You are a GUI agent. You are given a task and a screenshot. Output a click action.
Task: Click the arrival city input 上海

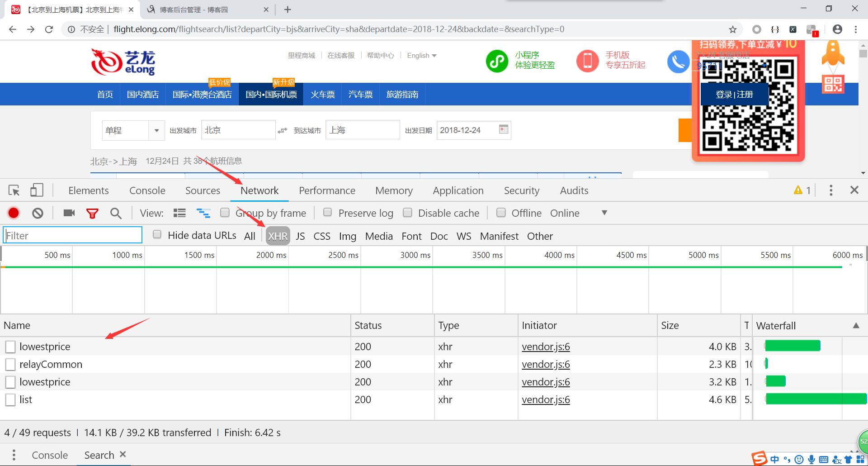pyautogui.click(x=363, y=130)
